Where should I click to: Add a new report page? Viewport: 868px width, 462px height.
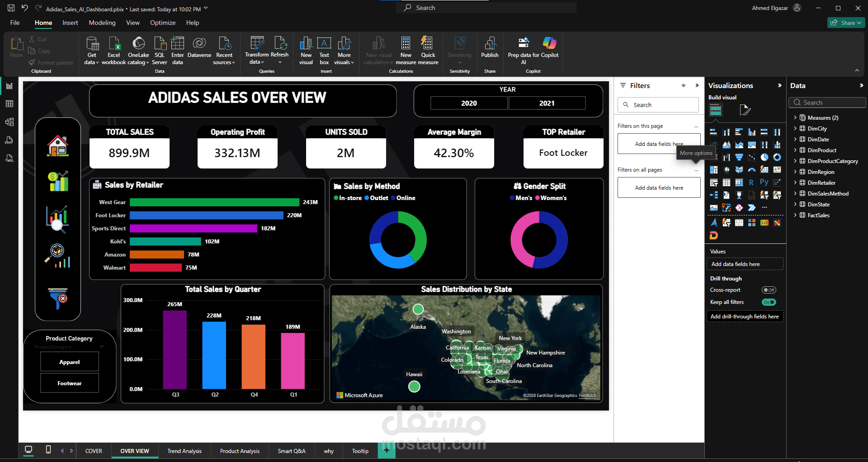pos(387,450)
